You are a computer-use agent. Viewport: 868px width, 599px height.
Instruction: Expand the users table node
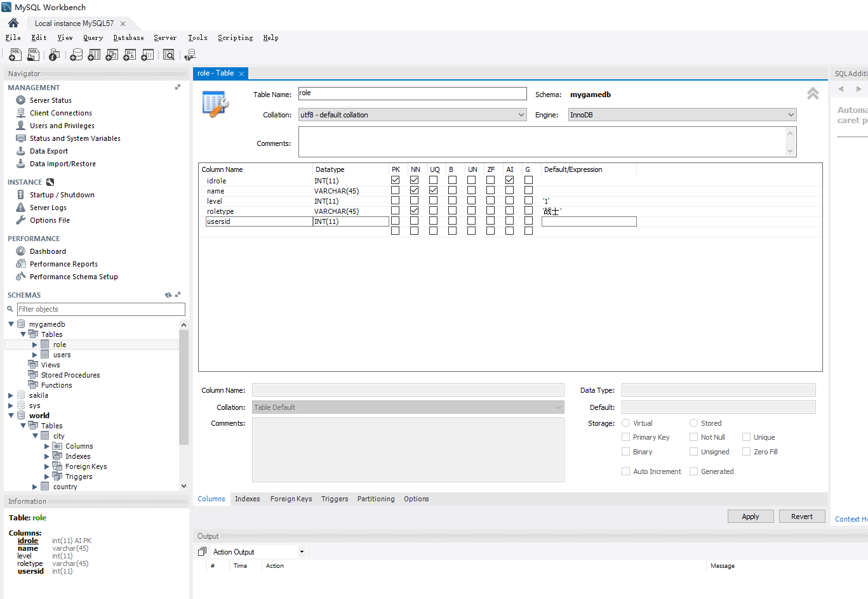35,355
